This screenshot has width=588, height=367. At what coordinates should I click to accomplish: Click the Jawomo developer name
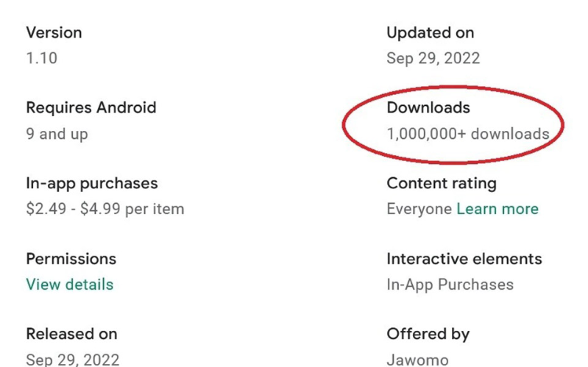point(417,360)
